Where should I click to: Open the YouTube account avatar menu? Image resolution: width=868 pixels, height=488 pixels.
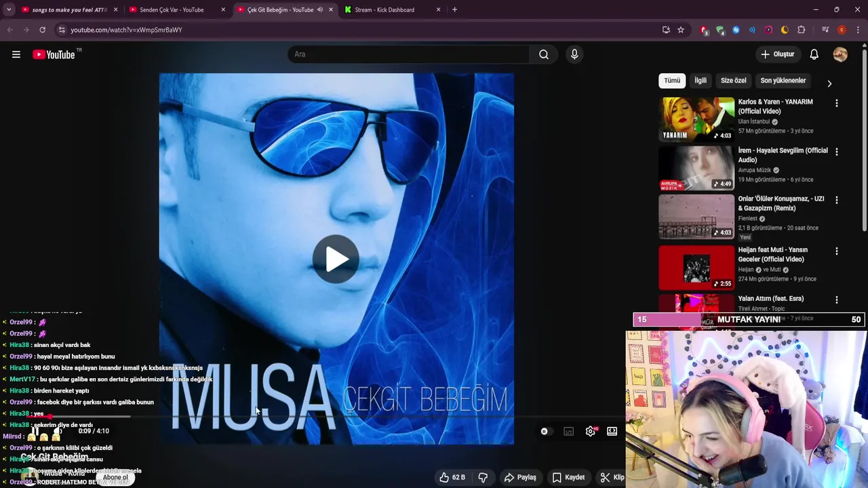tap(840, 54)
